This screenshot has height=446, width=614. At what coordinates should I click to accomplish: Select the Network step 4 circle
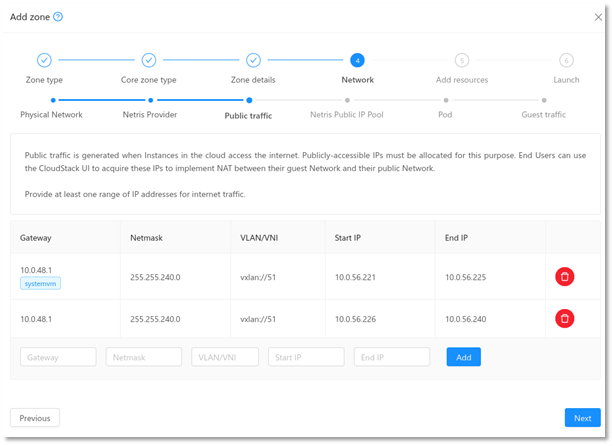pos(357,61)
